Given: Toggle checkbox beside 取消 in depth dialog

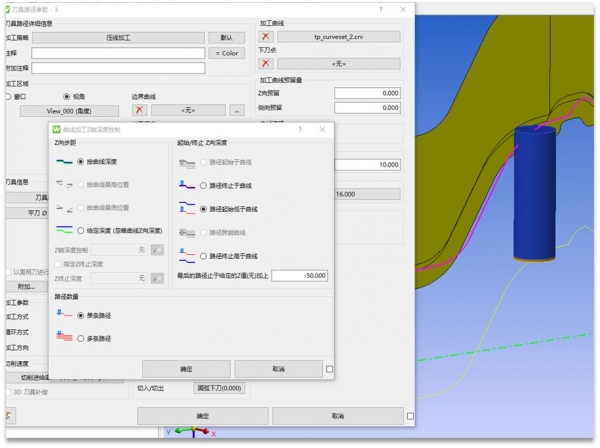Looking at the screenshot, I should 330,369.
